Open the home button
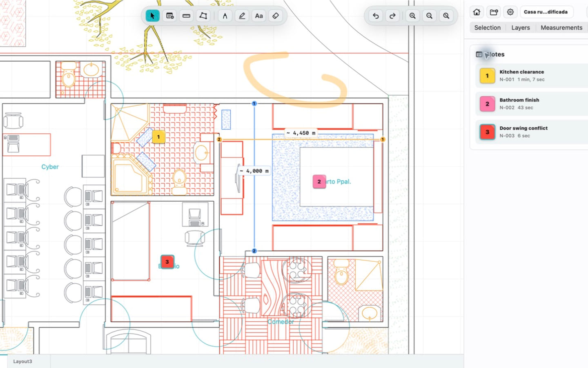Viewport: 588px width, 368px height. 477,12
